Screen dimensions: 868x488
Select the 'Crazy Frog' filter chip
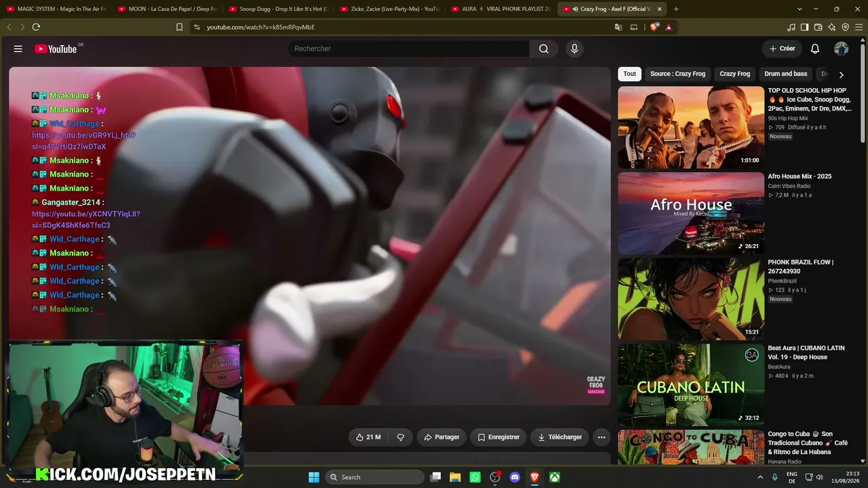coord(734,74)
